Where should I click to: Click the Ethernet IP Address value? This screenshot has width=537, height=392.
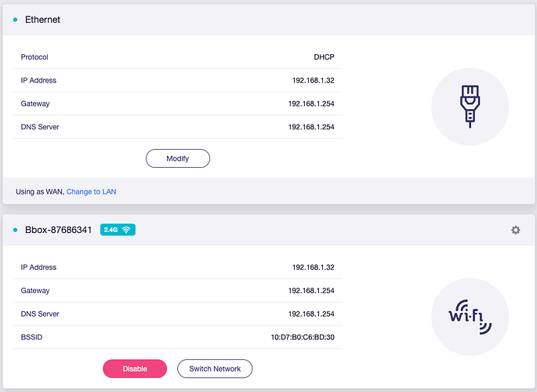point(313,81)
